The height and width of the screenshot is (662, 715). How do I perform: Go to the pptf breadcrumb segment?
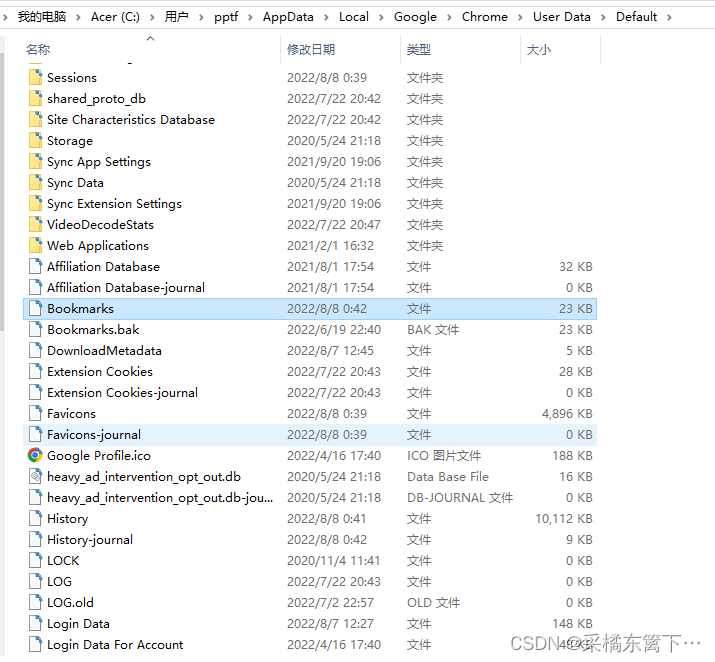click(226, 17)
